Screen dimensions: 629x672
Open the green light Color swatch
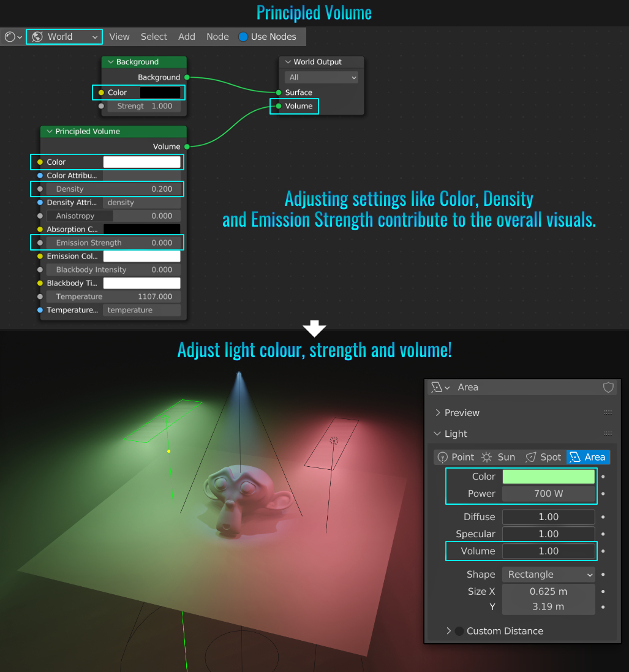coord(548,477)
